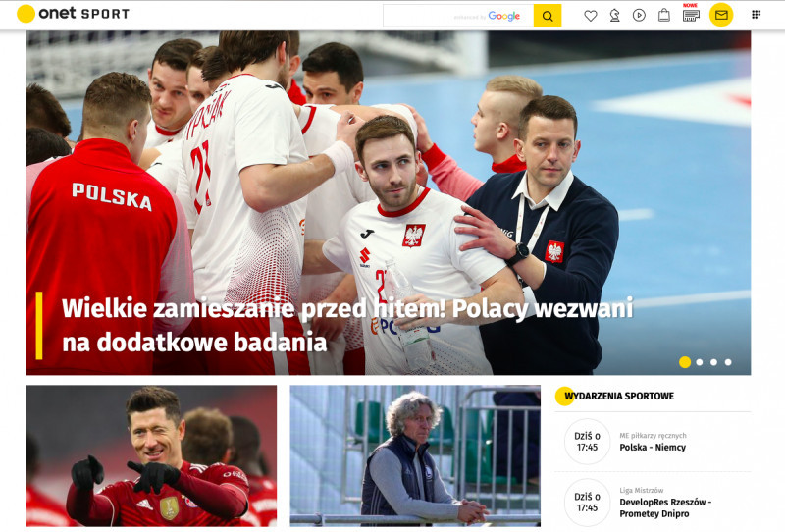Focus the Google search input field
The width and height of the screenshot is (785, 532).
pyautogui.click(x=456, y=15)
